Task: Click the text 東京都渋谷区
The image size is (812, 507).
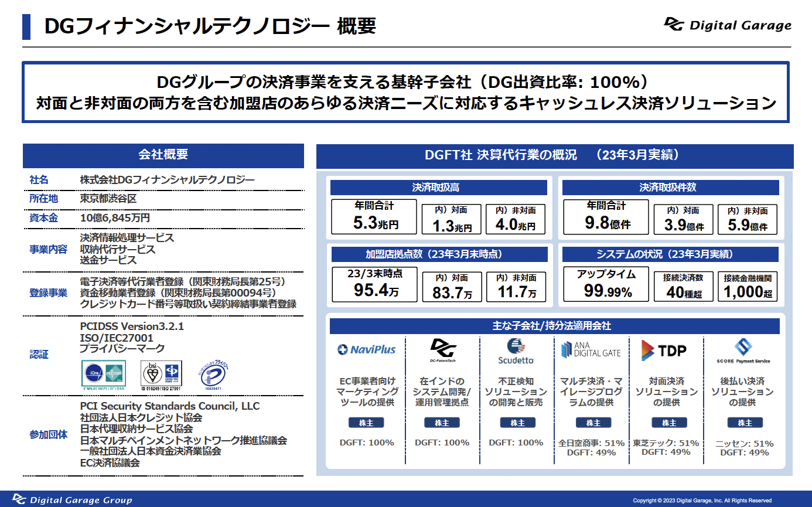Action: coord(108,199)
